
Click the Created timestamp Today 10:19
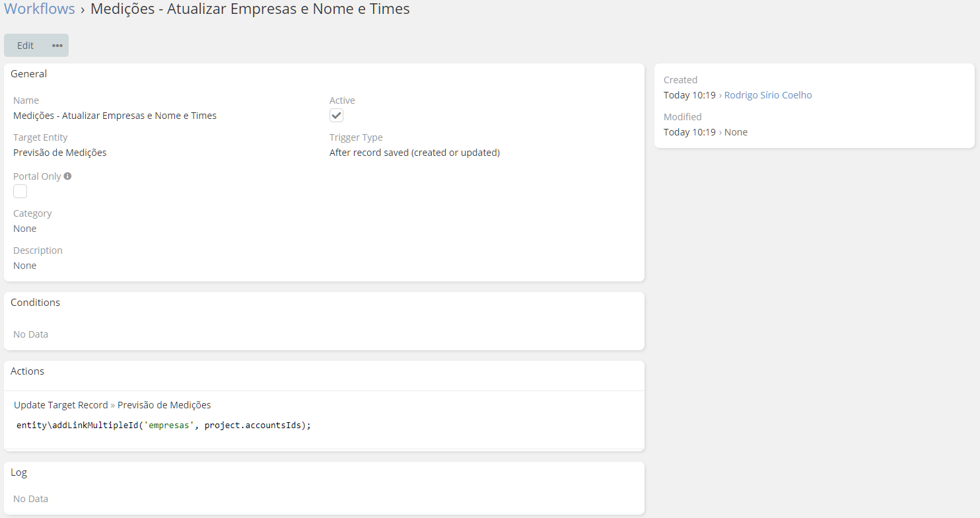[x=689, y=95]
